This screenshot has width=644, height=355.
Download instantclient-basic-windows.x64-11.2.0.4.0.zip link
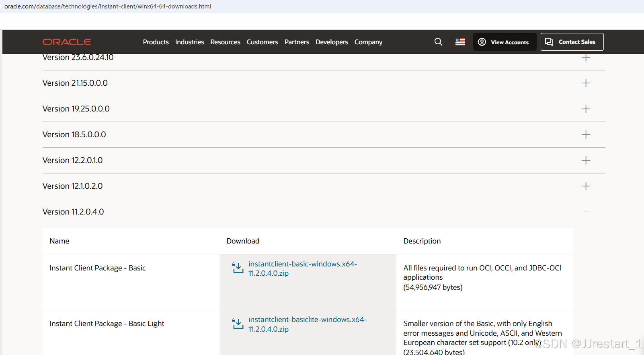302,268
